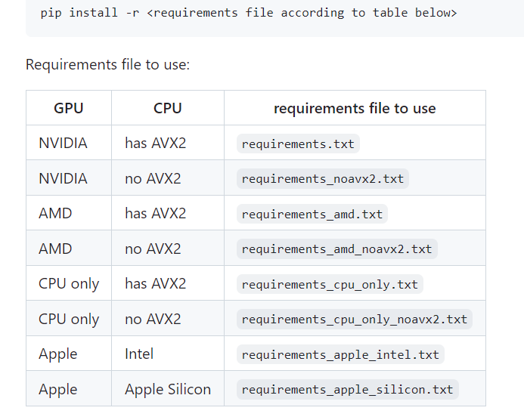The image size is (524, 420).
Task: Click the Intel cell in the CPU column
Action: (139, 354)
